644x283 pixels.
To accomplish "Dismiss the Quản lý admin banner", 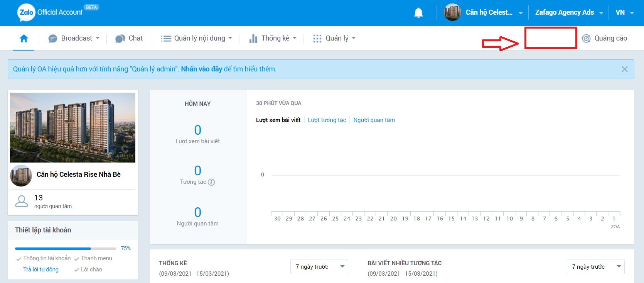I will (x=624, y=69).
